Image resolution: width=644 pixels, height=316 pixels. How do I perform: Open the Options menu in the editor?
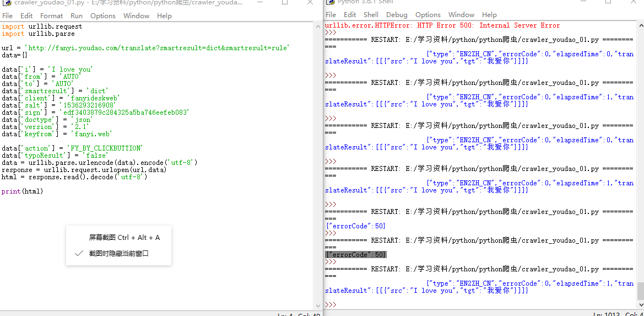click(x=103, y=16)
